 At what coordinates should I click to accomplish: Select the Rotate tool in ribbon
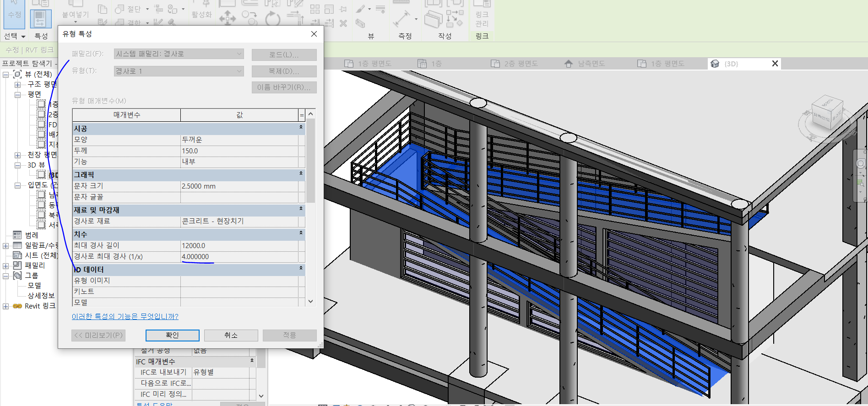pos(273,19)
